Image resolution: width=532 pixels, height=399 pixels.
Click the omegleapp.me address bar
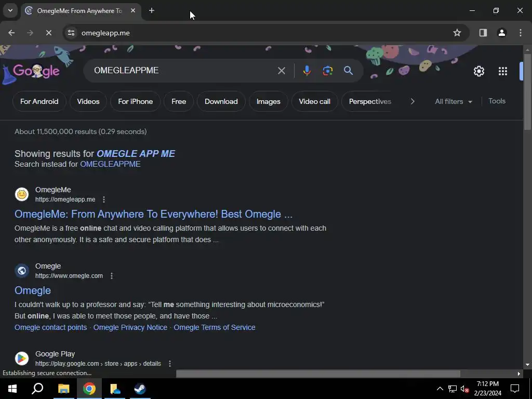264,33
